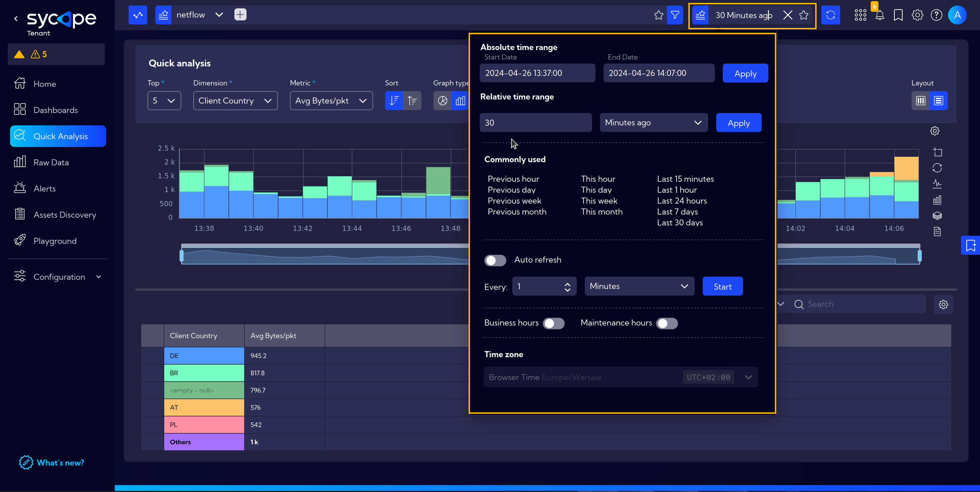Screen dimensions: 980x492
Task: Collapse the sidebar with the back arrow
Action: [x=16, y=18]
